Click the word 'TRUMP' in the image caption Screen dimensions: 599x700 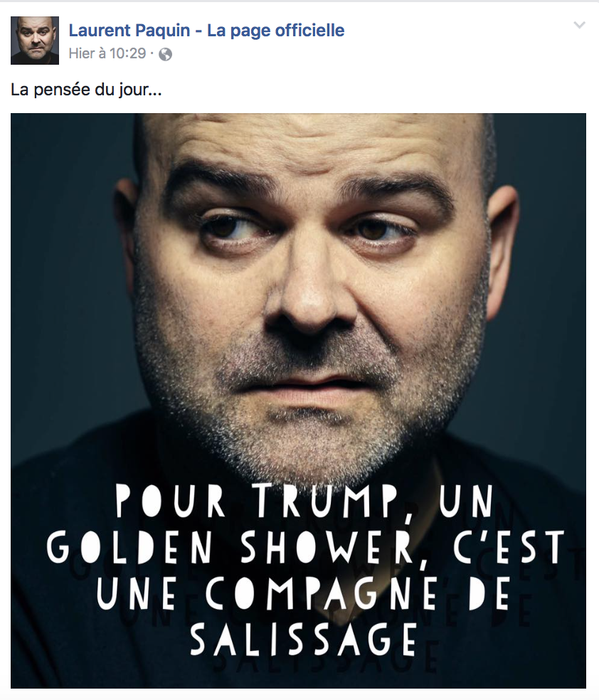click(327, 502)
